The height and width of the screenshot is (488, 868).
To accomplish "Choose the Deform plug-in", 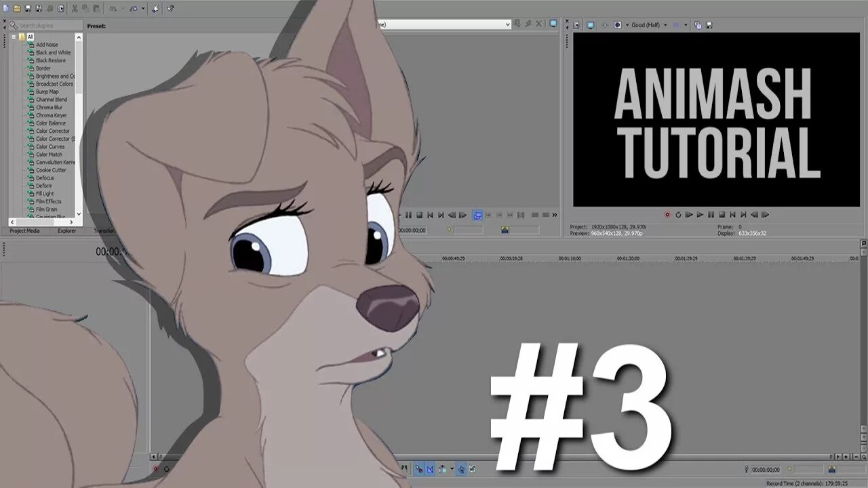I will click(x=44, y=186).
